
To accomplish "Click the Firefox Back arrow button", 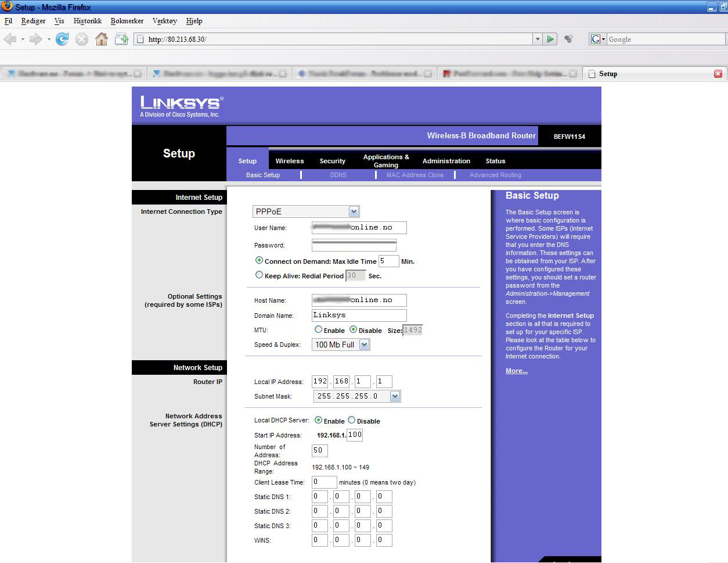I will pyautogui.click(x=10, y=39).
